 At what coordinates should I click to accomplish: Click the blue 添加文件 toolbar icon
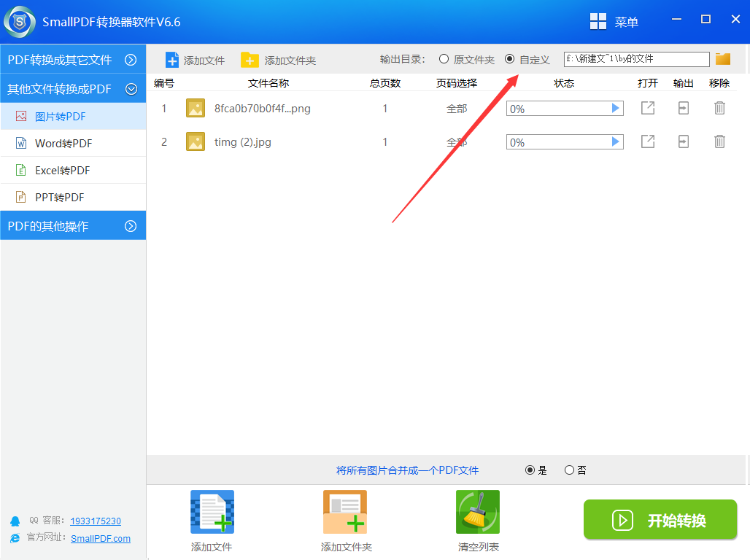[171, 61]
